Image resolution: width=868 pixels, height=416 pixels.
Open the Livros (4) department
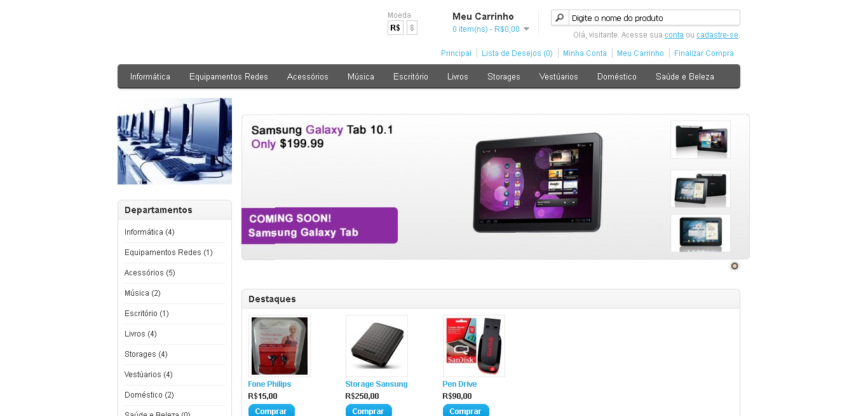(140, 334)
